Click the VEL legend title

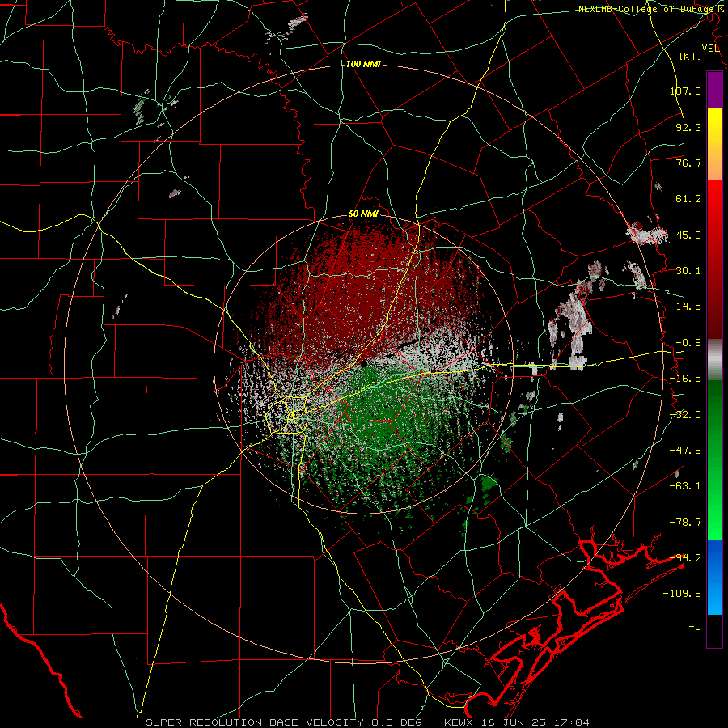[x=710, y=49]
